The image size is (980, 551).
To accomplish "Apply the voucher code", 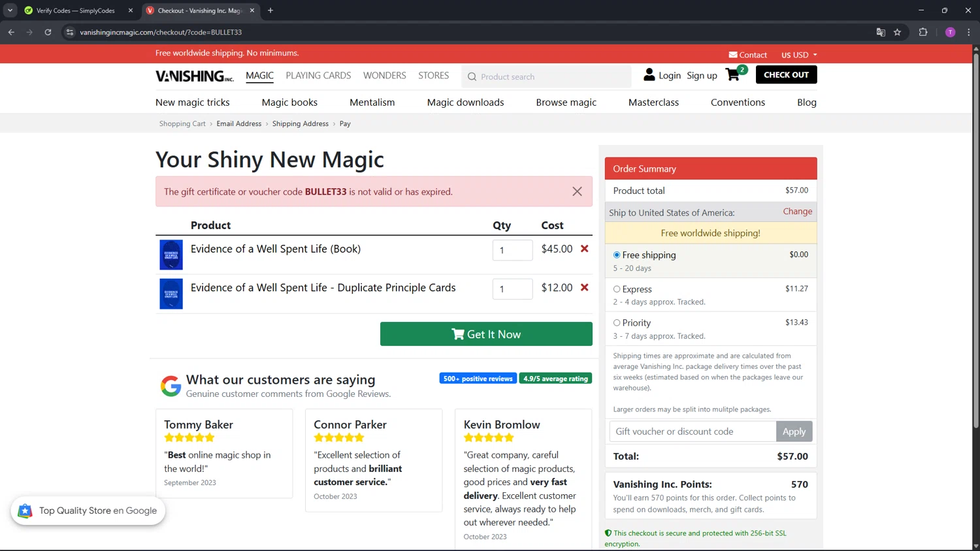I will click(x=794, y=432).
